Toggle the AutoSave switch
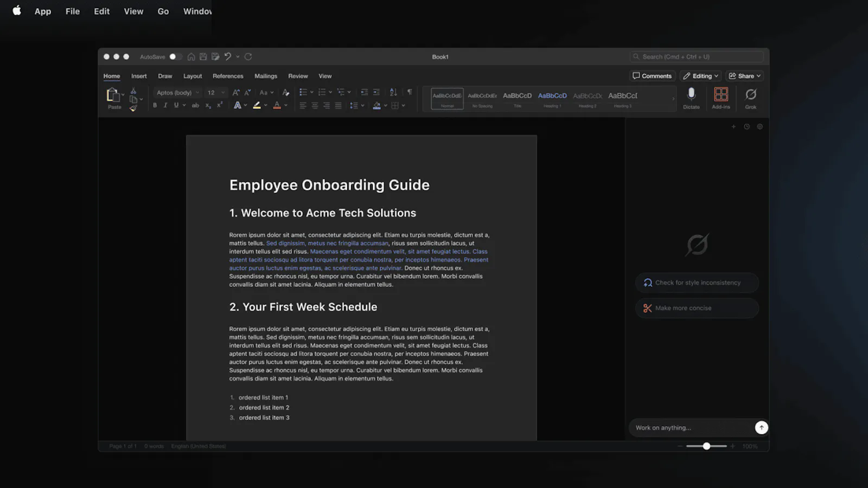This screenshot has width=868, height=488. 175,56
